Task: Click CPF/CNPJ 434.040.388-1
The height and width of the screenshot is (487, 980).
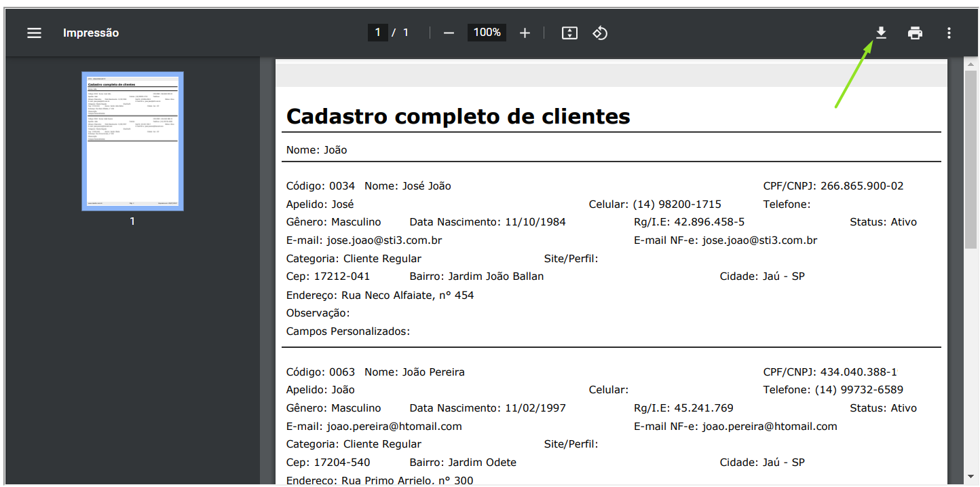Action: click(831, 372)
